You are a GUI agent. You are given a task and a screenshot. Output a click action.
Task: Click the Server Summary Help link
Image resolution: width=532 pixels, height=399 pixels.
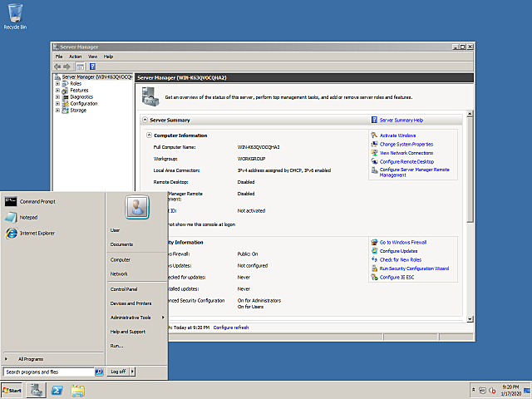click(401, 120)
